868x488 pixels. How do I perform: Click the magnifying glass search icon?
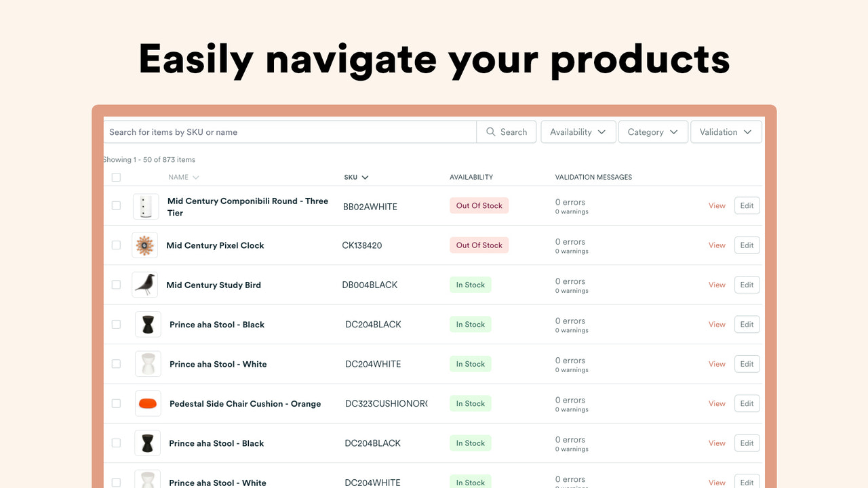click(491, 131)
